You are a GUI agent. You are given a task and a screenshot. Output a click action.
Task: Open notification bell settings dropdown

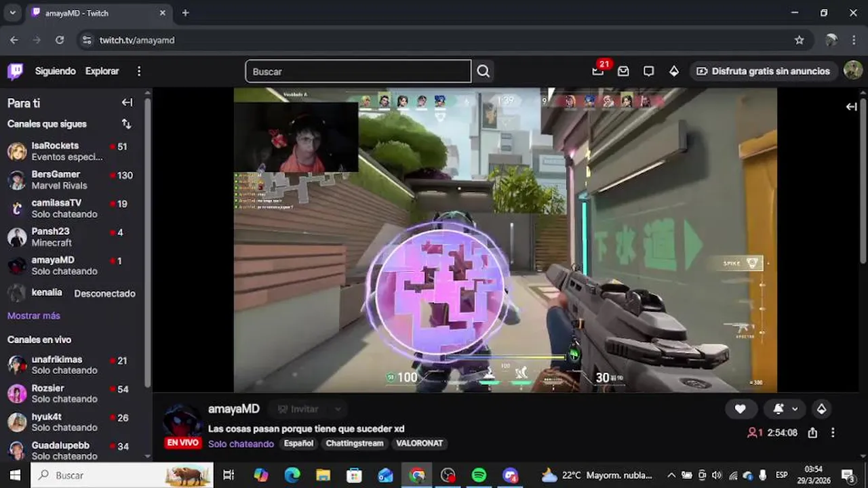(x=785, y=409)
